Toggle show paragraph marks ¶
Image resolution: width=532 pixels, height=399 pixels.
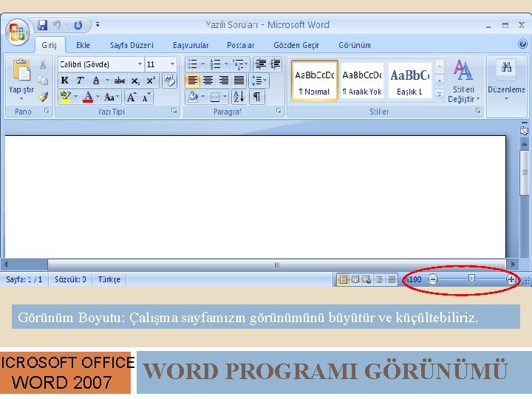pyautogui.click(x=257, y=97)
